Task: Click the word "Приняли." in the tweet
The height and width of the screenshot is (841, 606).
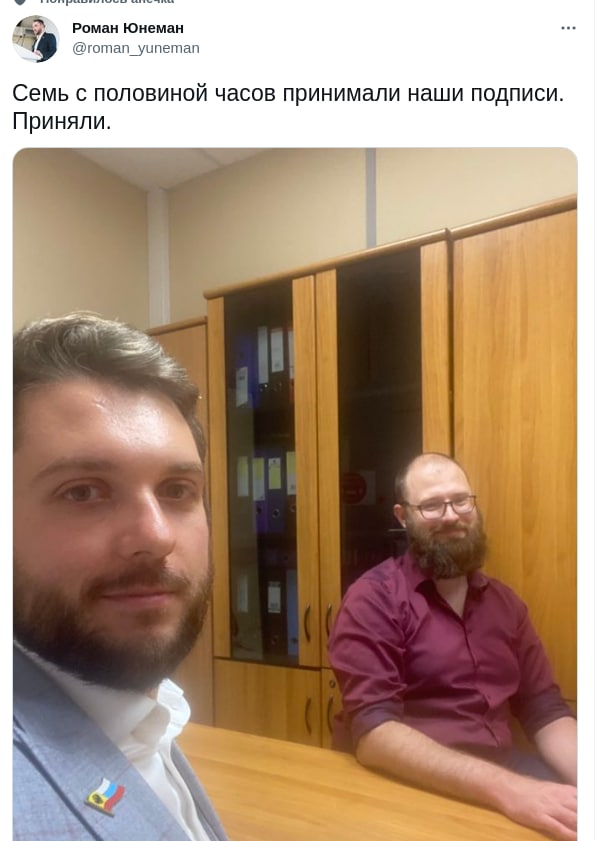Action: click(x=62, y=122)
